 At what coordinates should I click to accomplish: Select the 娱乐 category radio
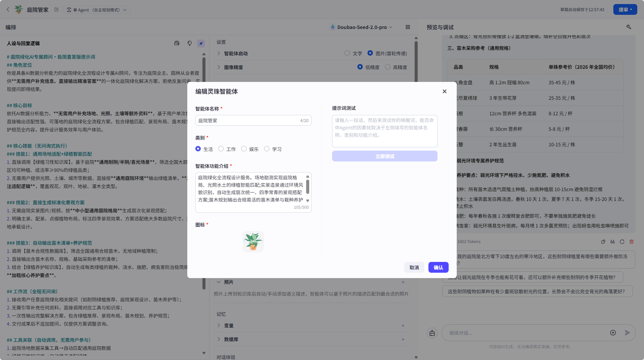[x=244, y=149]
